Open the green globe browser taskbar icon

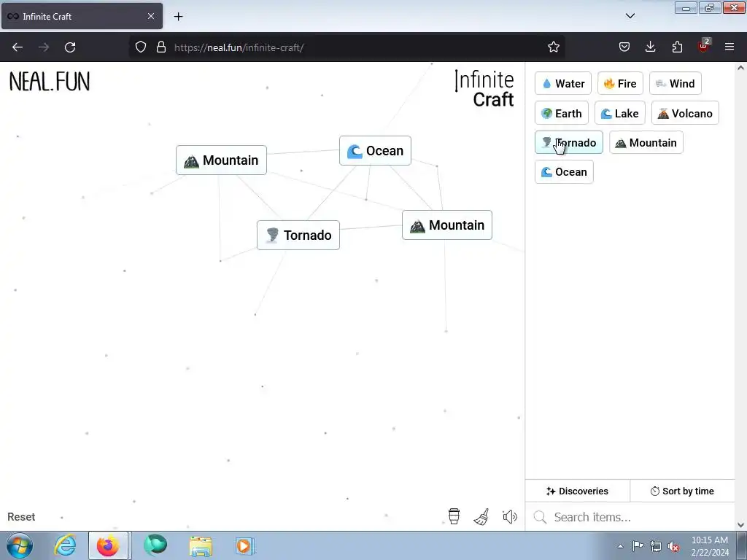155,545
